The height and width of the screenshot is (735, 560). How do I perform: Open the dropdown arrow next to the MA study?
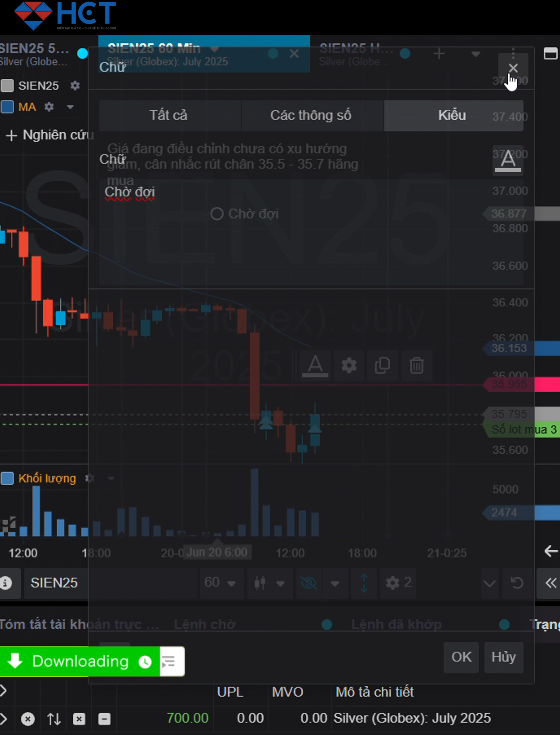[70, 107]
